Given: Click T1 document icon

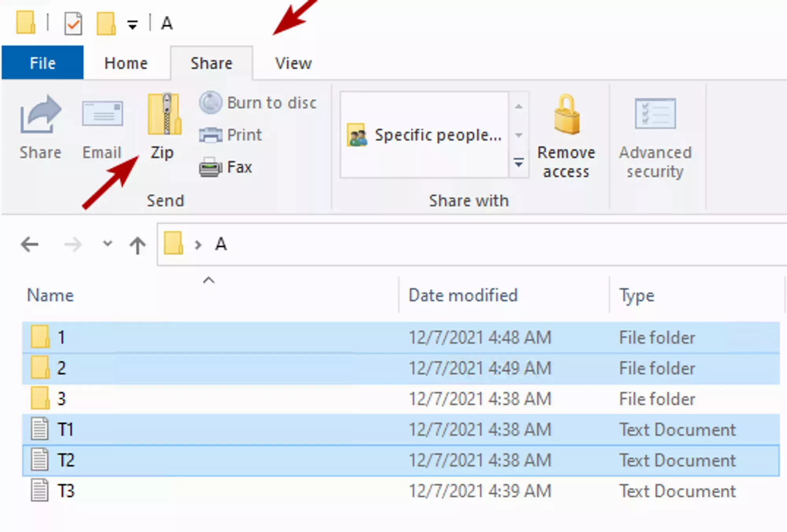Looking at the screenshot, I should click(40, 429).
